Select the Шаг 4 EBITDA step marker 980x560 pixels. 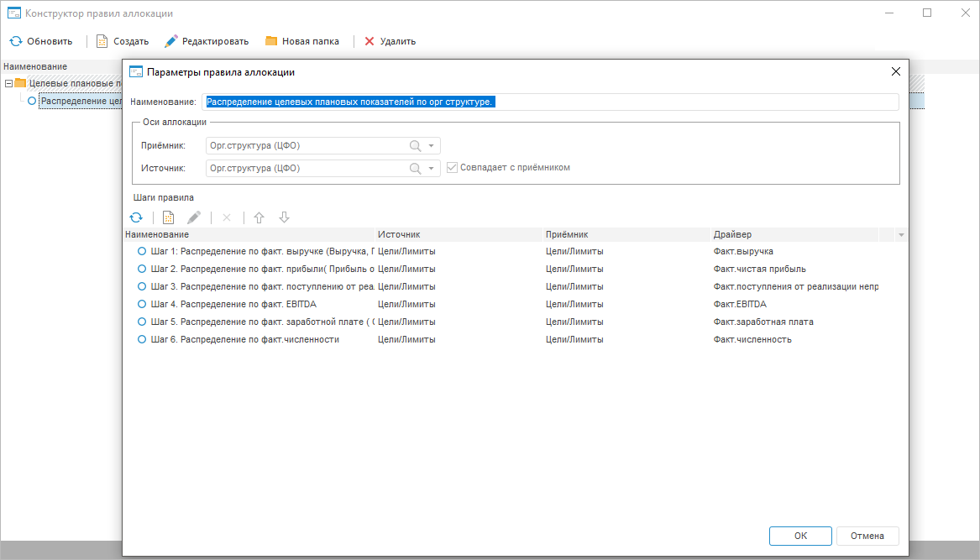(x=142, y=304)
